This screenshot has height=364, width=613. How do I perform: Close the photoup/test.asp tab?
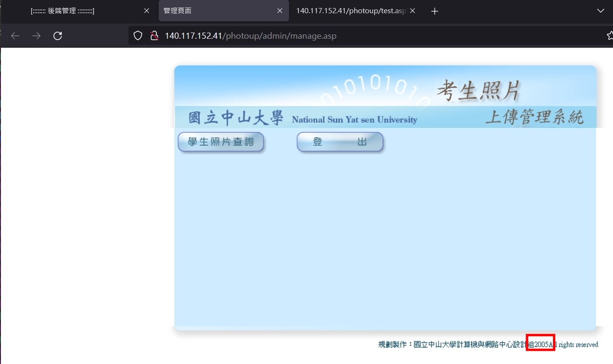[412, 11]
